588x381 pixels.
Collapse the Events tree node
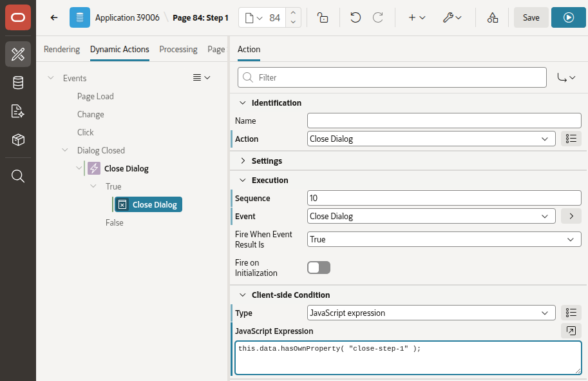(x=51, y=78)
